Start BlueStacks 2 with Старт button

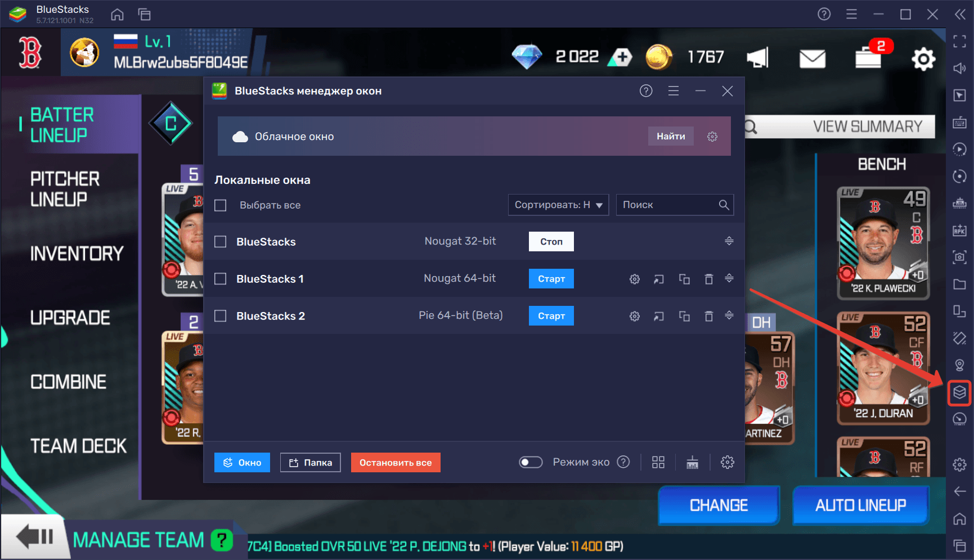coord(551,316)
